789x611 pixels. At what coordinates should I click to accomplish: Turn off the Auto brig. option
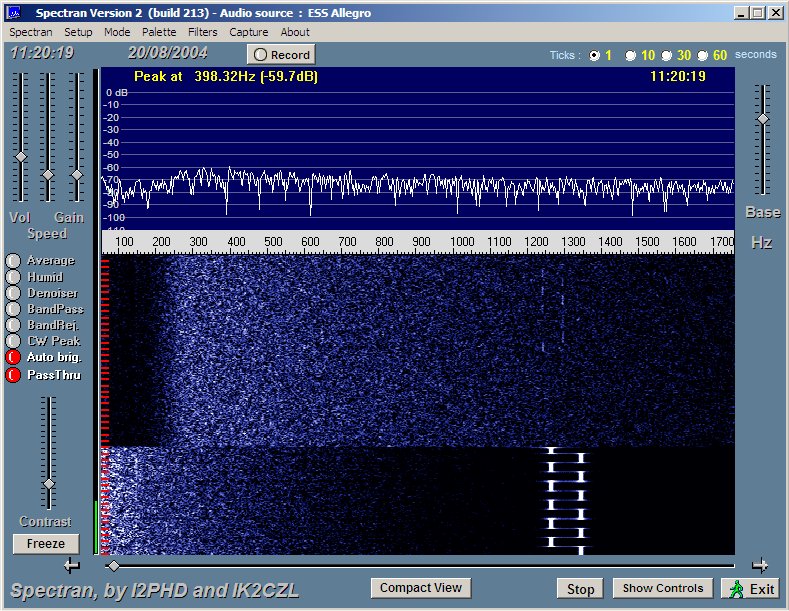[x=13, y=357]
